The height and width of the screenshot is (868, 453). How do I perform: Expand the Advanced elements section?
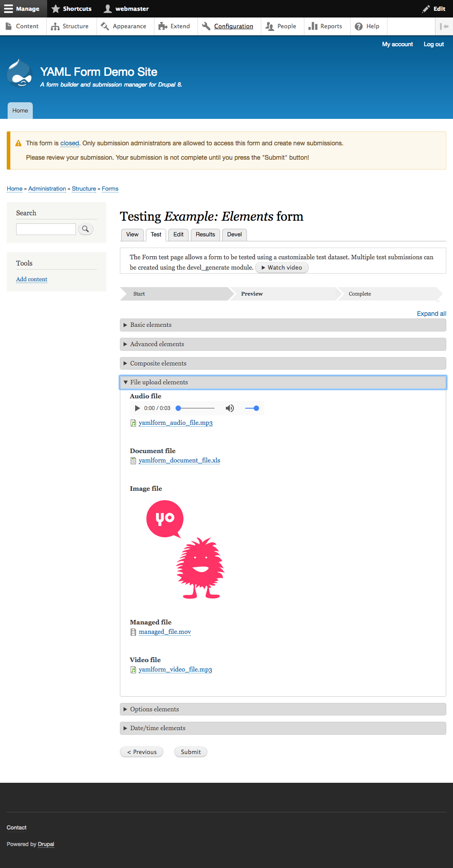click(x=157, y=344)
